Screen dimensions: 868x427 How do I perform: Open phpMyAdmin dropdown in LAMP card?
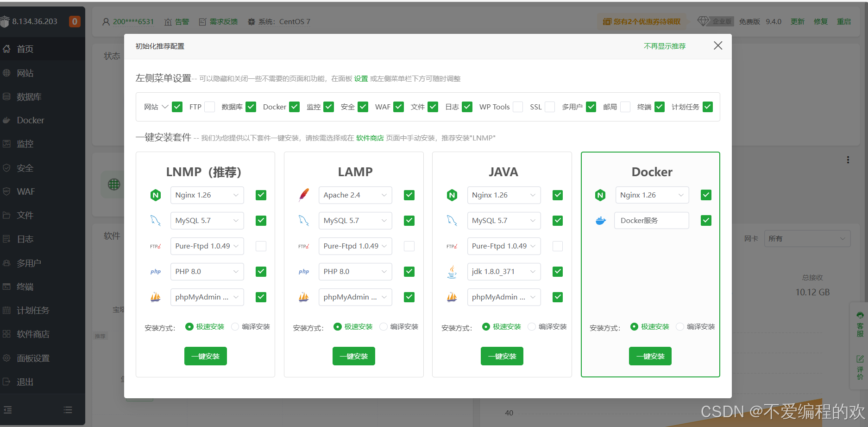point(355,297)
